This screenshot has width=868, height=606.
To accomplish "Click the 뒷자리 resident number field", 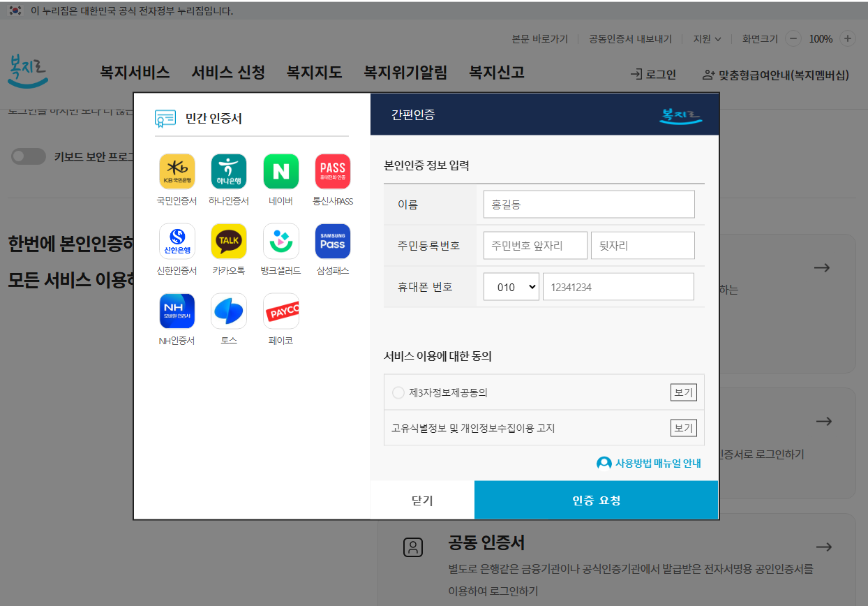I will 643,246.
